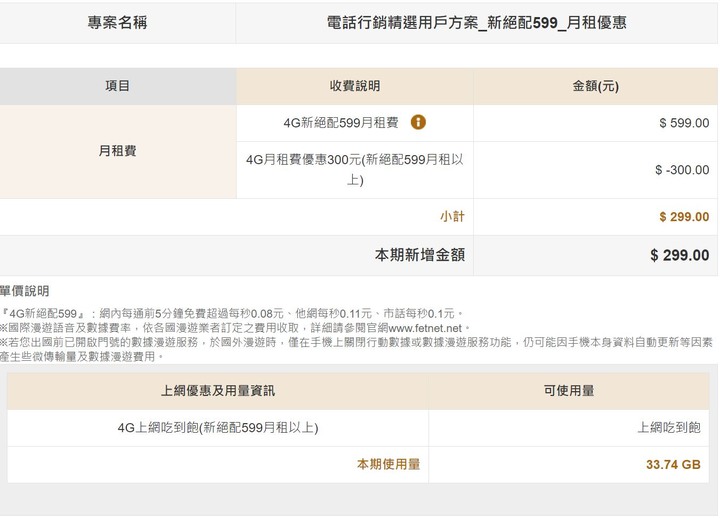The width and height of the screenshot is (720, 518).
Task: Click the 本期使用量 label
Action: tap(388, 464)
